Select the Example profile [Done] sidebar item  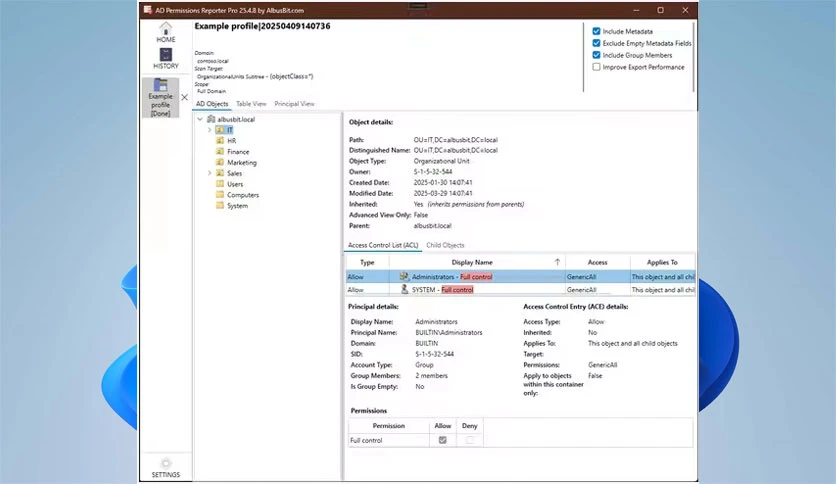pos(160,98)
